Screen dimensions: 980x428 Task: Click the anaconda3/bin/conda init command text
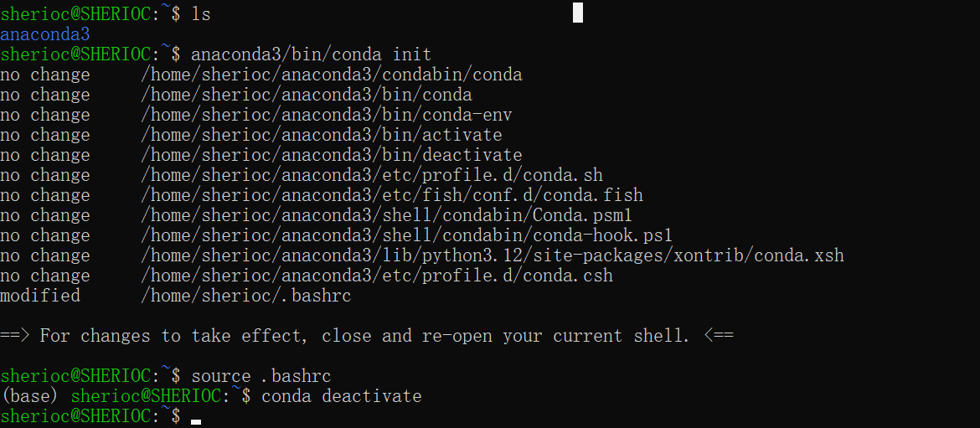[311, 54]
